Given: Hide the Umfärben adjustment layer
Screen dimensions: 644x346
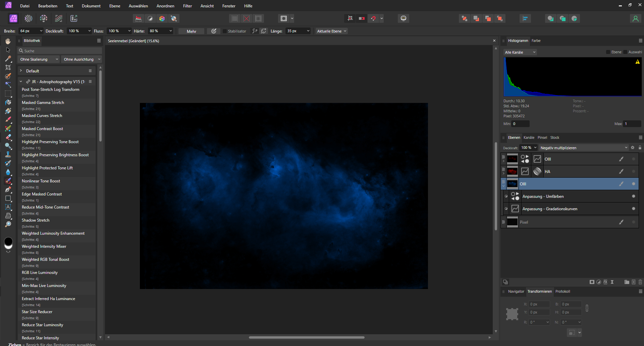Looking at the screenshot, I should pos(634,196).
